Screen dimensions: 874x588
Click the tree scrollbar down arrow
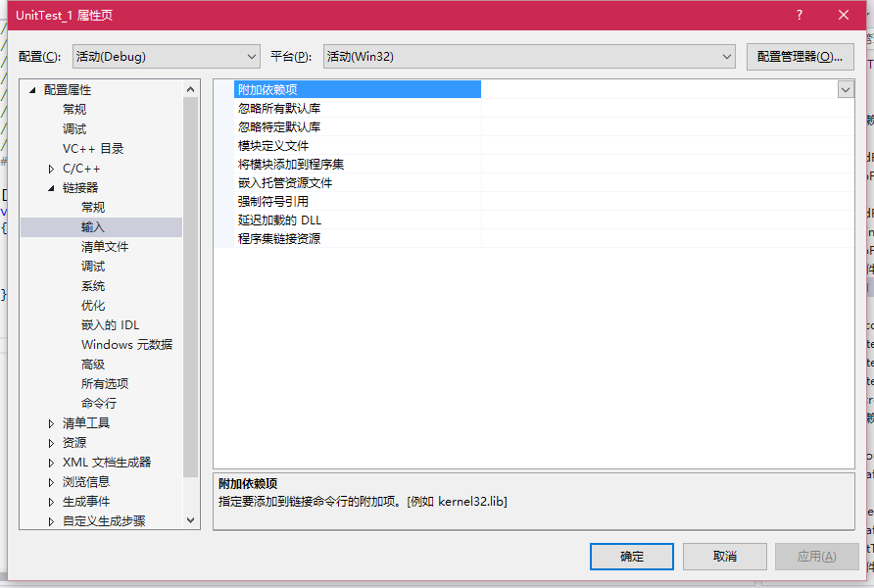[x=191, y=520]
